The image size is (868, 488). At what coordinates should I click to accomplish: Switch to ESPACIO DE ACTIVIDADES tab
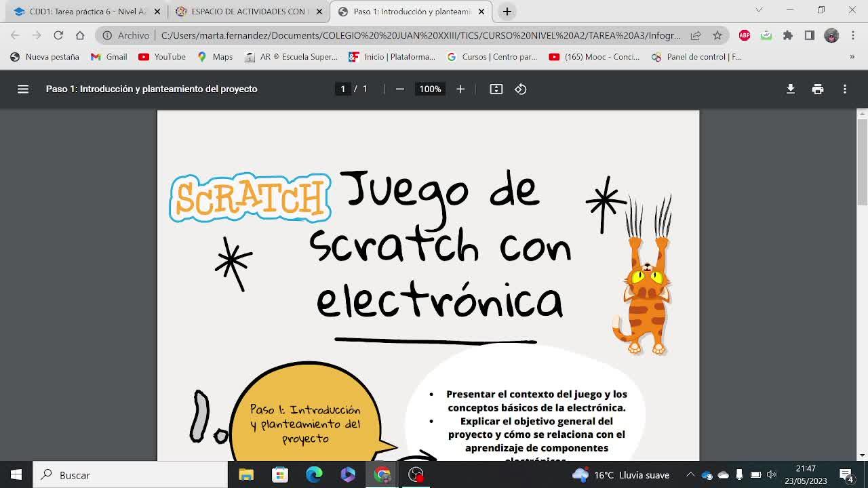(x=248, y=12)
